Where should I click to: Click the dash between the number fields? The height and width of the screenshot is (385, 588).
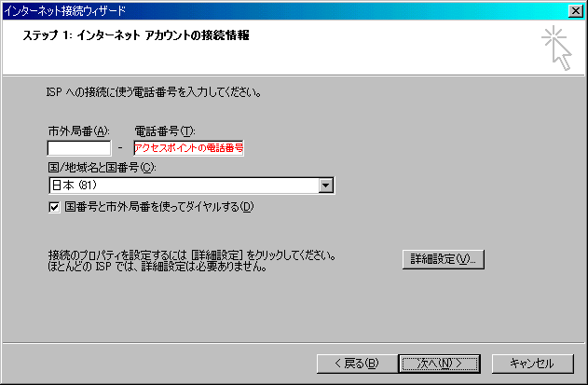[120, 148]
